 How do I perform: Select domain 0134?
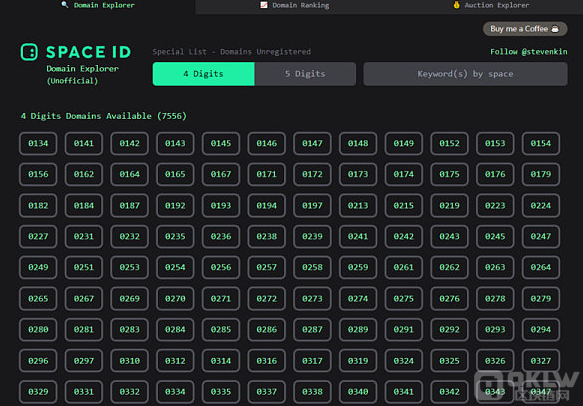[38, 144]
